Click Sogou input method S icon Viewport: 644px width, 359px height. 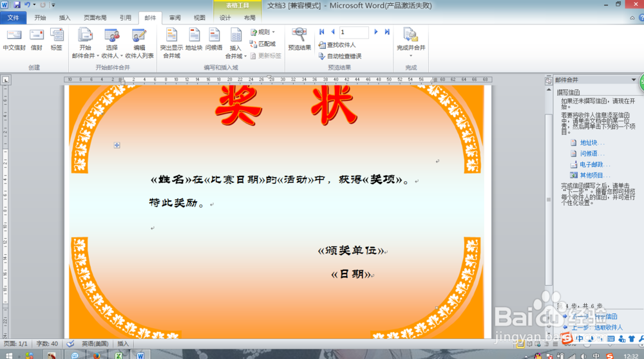[x=567, y=338]
